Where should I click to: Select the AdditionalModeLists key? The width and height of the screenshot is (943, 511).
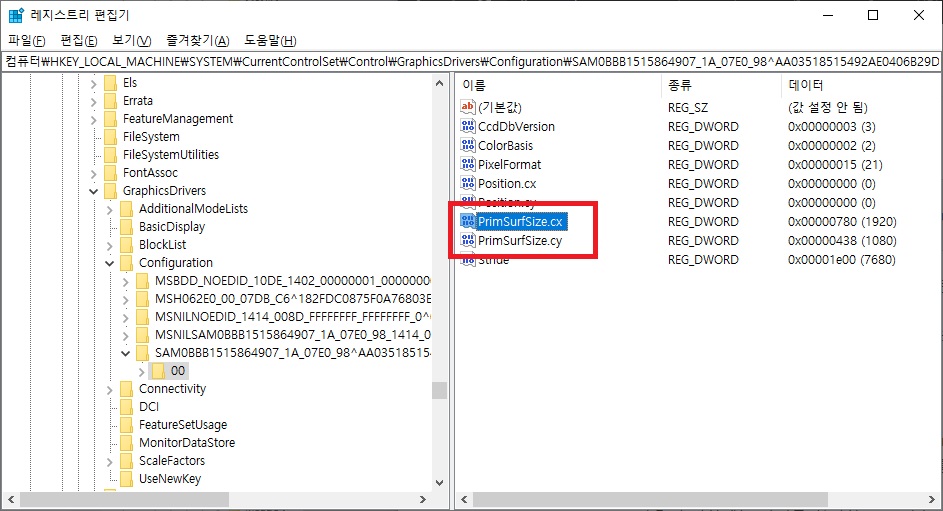193,209
